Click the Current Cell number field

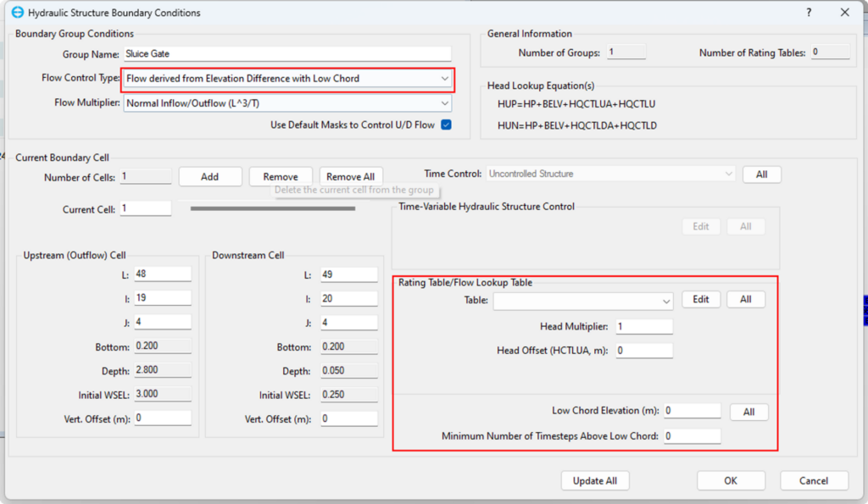tap(146, 208)
